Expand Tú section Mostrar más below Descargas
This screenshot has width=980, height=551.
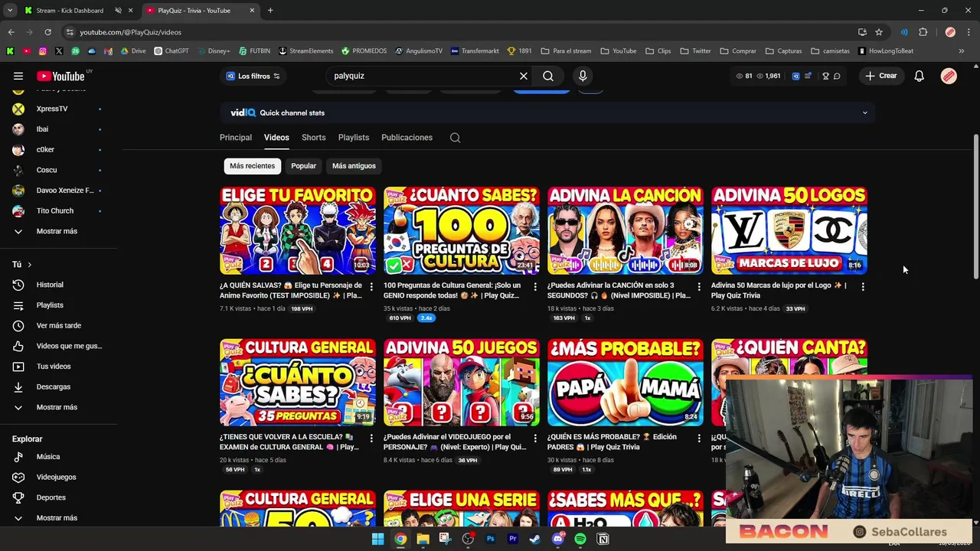[x=58, y=407]
